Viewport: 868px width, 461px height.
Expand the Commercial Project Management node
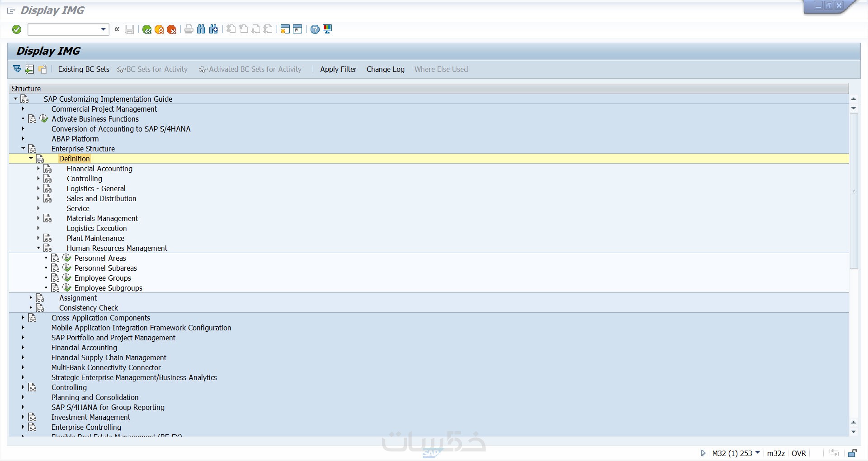[23, 109]
